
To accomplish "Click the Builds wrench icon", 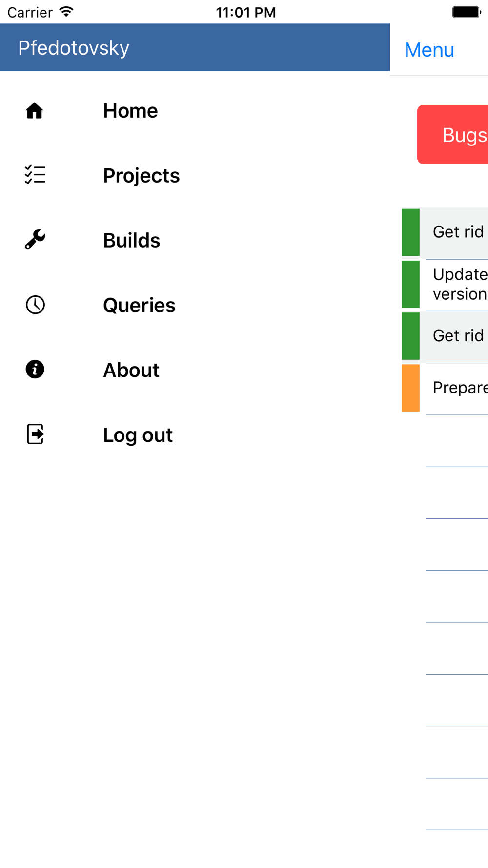I will 35,240.
